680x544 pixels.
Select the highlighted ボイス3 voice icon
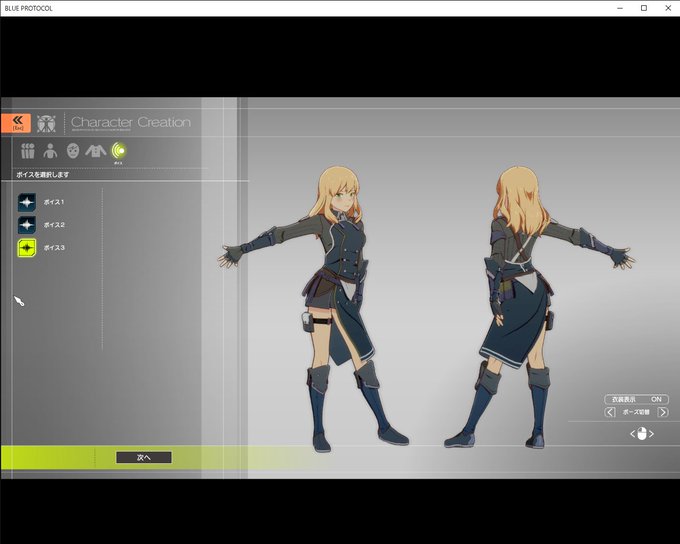(x=27, y=248)
